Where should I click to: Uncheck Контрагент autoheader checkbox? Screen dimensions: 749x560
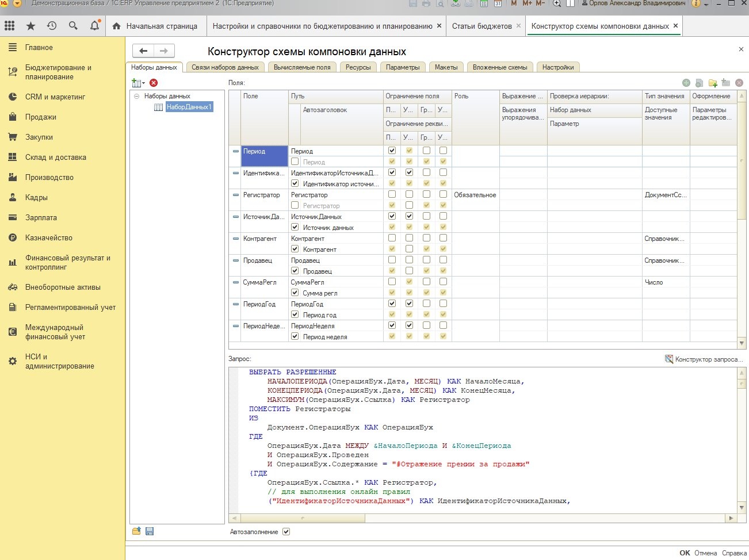tap(295, 249)
